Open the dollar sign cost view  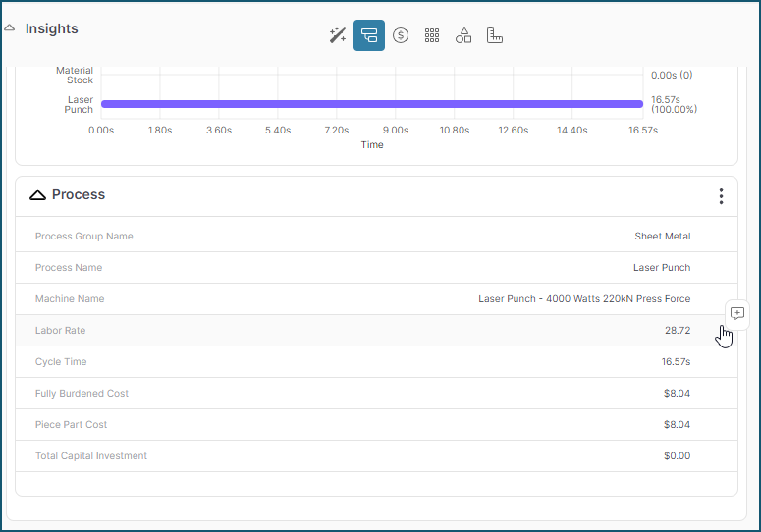[x=401, y=35]
